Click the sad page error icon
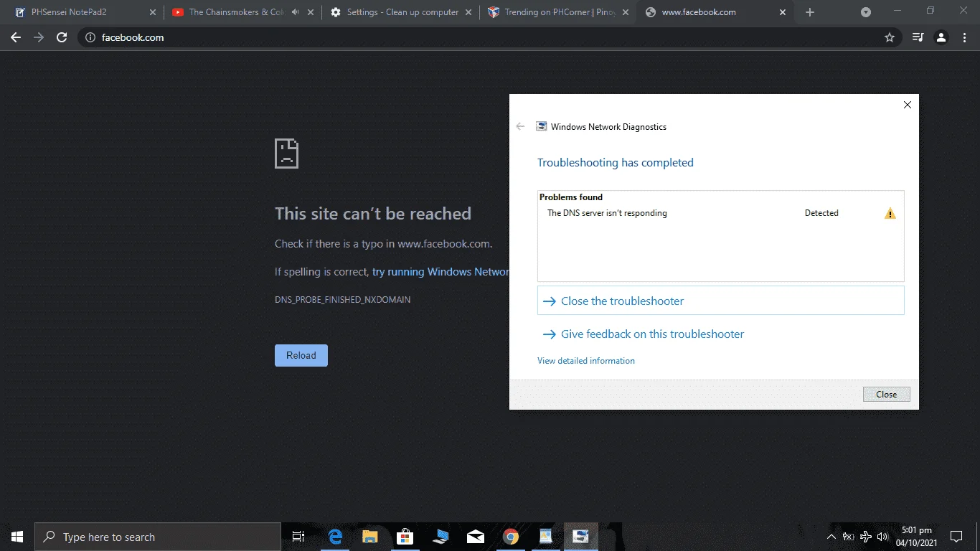The image size is (980, 551). pyautogui.click(x=286, y=154)
